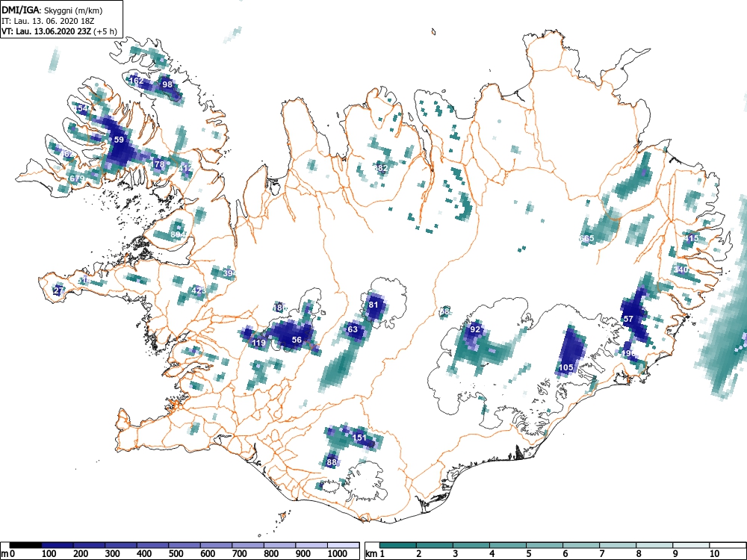
Task: Click the map value 59 in Westfjords
Action: click(119, 140)
